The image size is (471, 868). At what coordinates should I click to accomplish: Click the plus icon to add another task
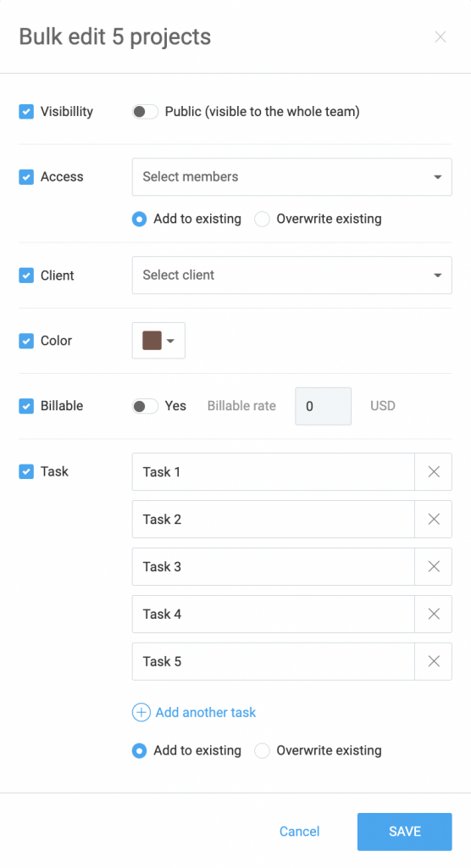coord(141,712)
